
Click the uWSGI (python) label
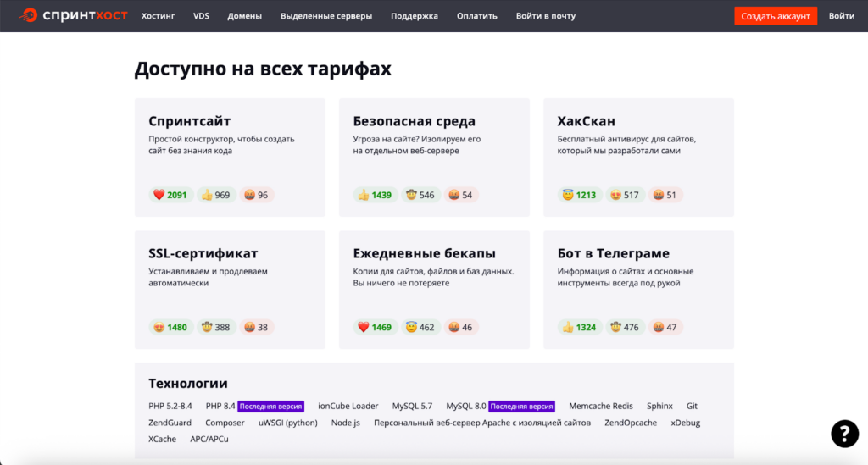288,423
